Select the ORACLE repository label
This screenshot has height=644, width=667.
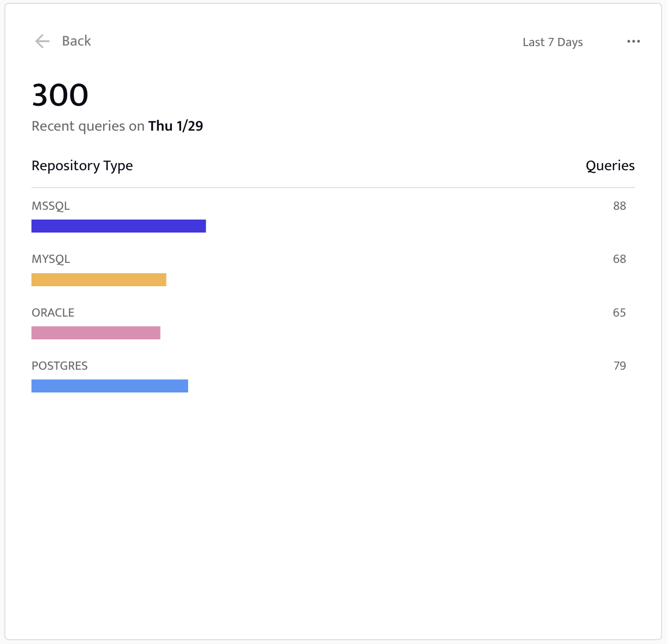pyautogui.click(x=53, y=313)
